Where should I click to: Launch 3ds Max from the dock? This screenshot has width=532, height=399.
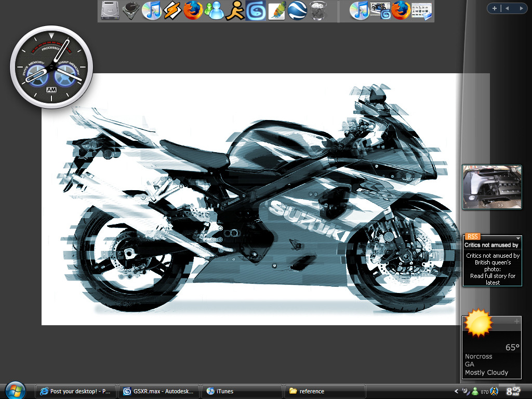tap(256, 10)
